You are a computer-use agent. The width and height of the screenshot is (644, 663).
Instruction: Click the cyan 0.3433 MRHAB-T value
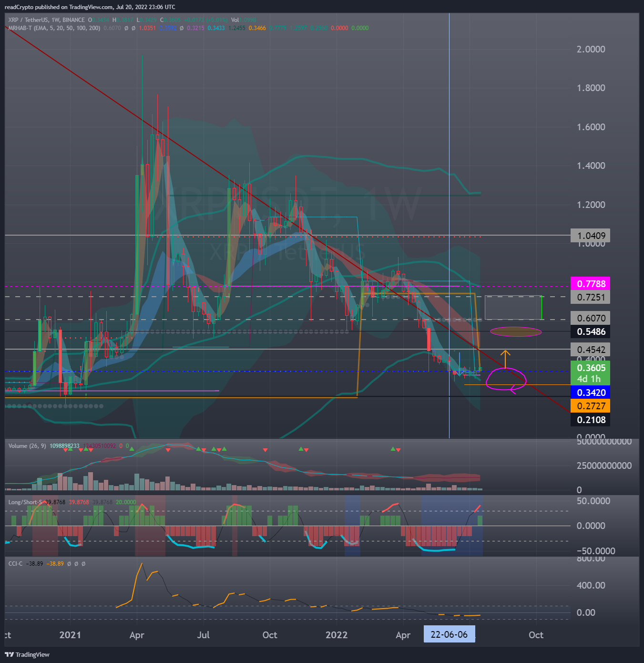coord(216,28)
